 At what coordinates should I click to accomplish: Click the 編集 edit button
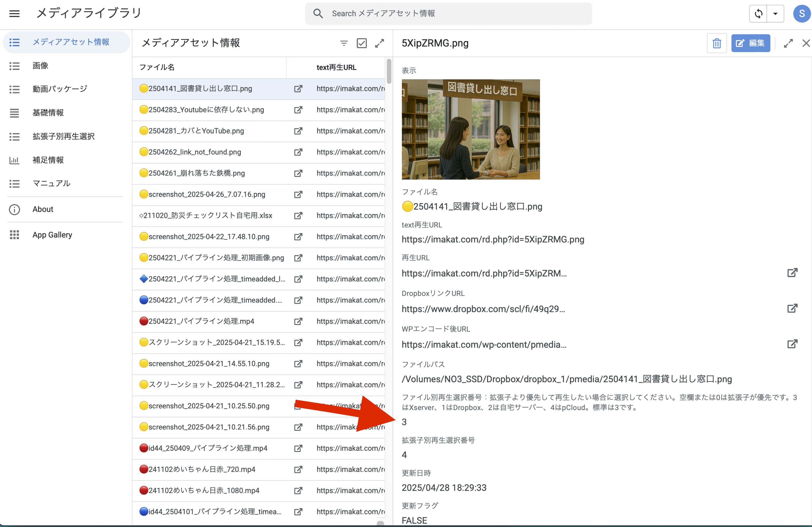click(750, 43)
